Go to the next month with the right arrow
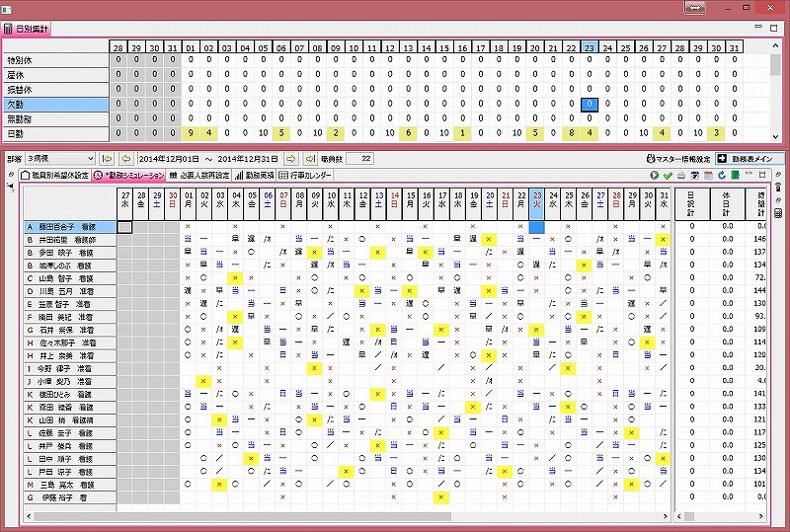The width and height of the screenshot is (790, 532). click(x=290, y=159)
